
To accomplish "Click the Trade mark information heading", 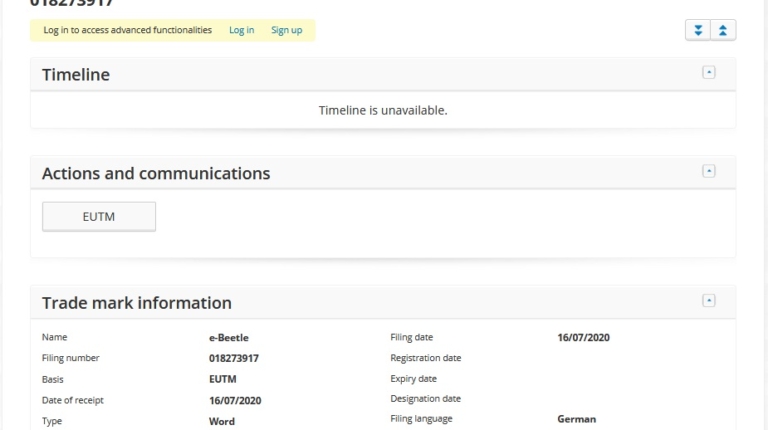I will tap(137, 303).
